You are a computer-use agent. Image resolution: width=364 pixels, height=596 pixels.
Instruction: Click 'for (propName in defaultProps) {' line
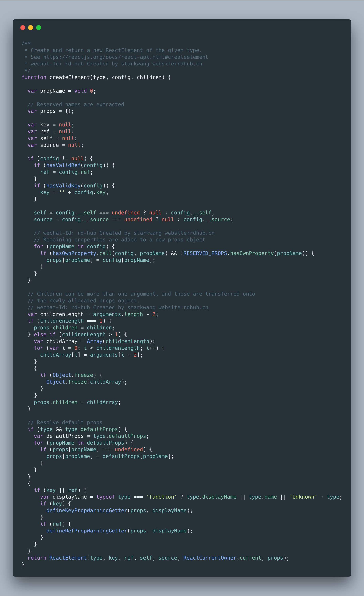tap(84, 443)
